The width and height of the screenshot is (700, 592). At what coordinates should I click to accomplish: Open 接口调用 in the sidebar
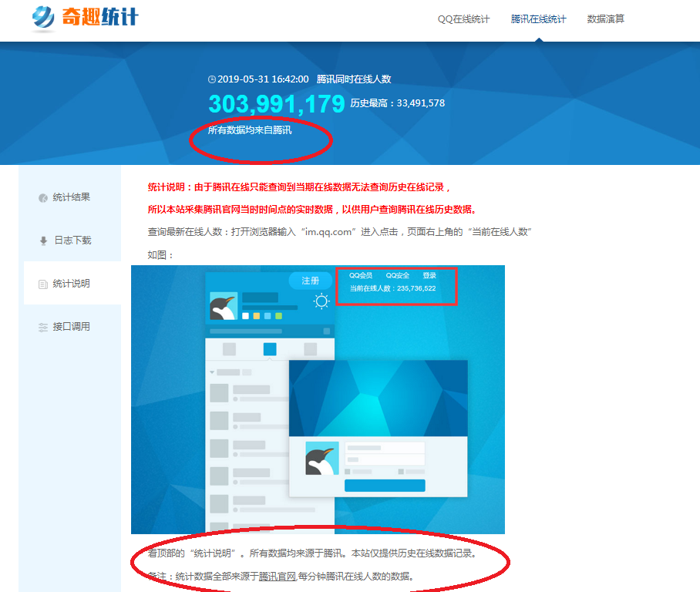pyautogui.click(x=72, y=327)
